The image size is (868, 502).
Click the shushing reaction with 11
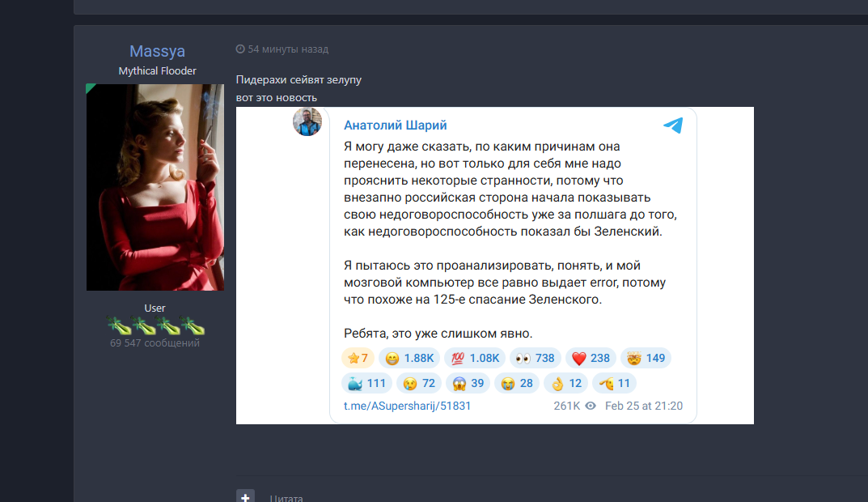tap(615, 384)
